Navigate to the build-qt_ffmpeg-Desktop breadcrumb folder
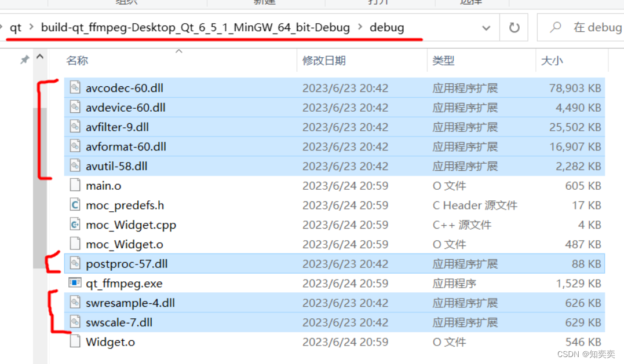The height and width of the screenshot is (364, 624). coord(195,27)
